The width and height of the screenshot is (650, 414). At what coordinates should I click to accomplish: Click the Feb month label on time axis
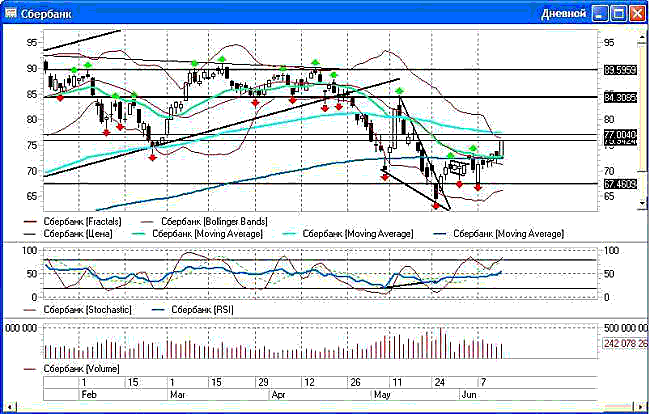pyautogui.click(x=89, y=395)
